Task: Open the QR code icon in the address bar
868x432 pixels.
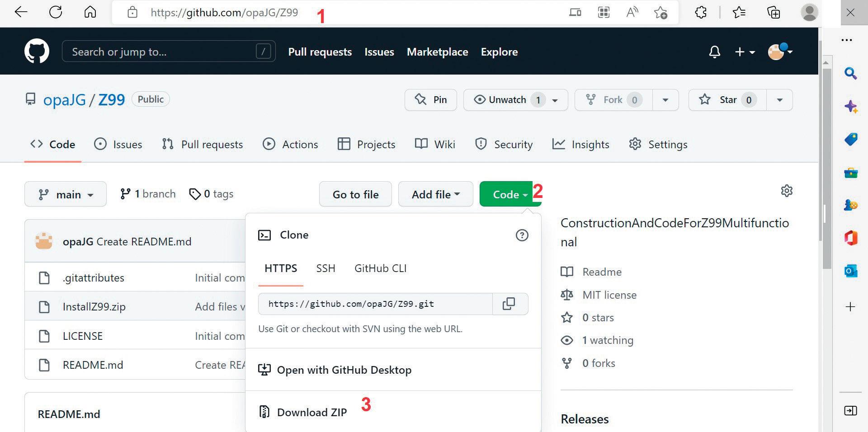Action: pyautogui.click(x=604, y=13)
